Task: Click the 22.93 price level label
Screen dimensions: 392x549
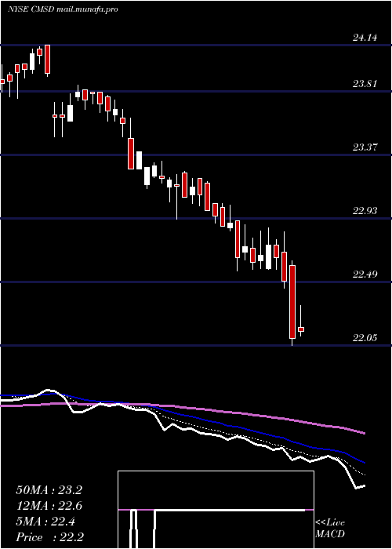Action: point(365,211)
